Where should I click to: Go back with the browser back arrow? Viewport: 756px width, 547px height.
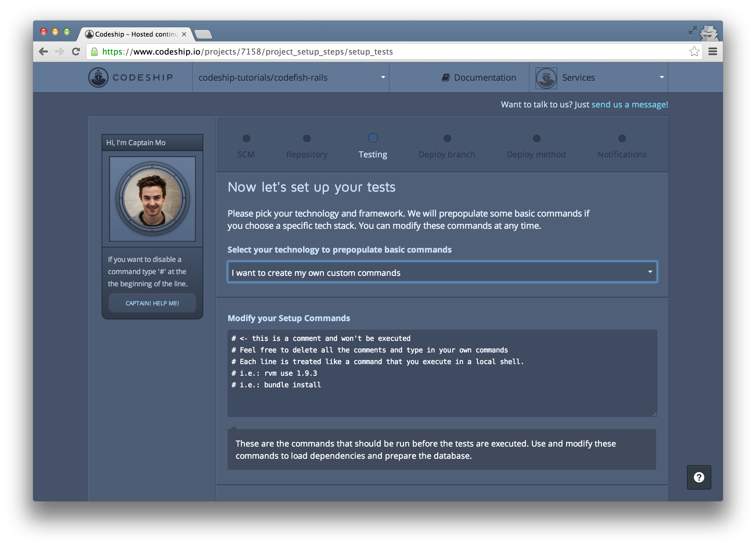click(43, 51)
